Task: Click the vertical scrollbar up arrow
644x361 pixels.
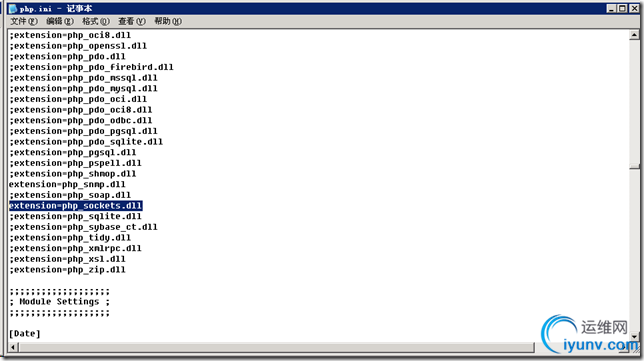Action: (x=634, y=35)
